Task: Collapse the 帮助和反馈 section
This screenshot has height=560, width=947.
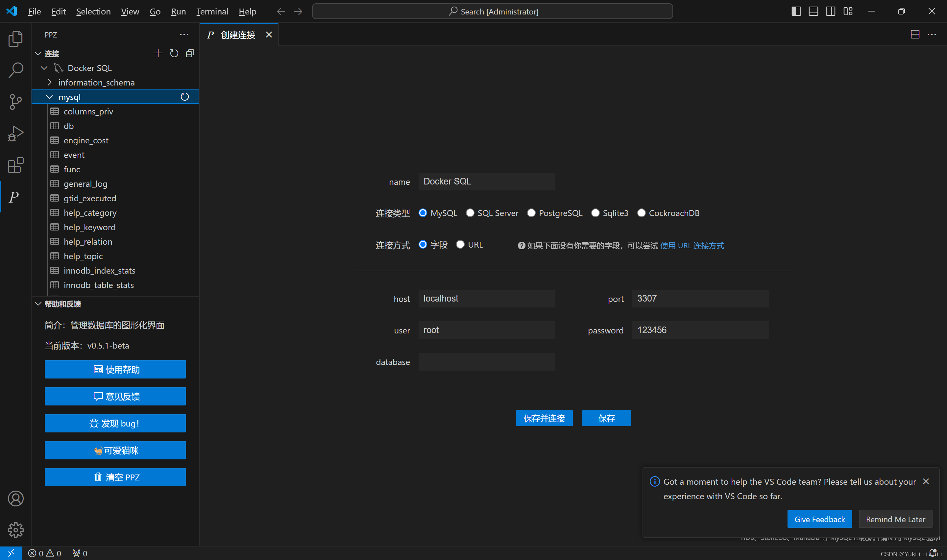Action: tap(38, 304)
